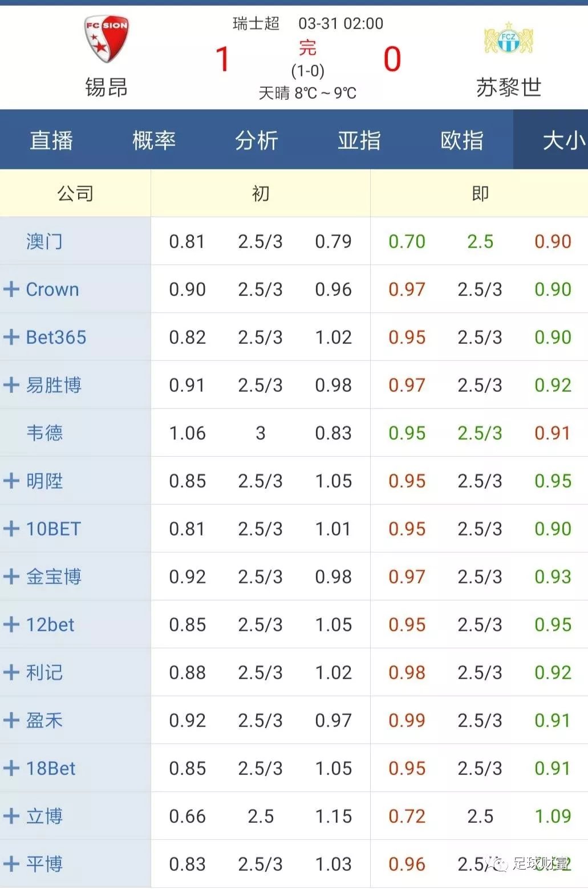
Task: Click the FC Zürich team crest
Action: 508,39
